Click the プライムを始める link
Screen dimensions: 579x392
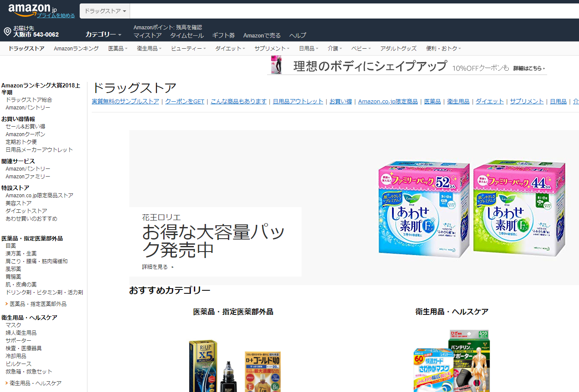pos(56,16)
